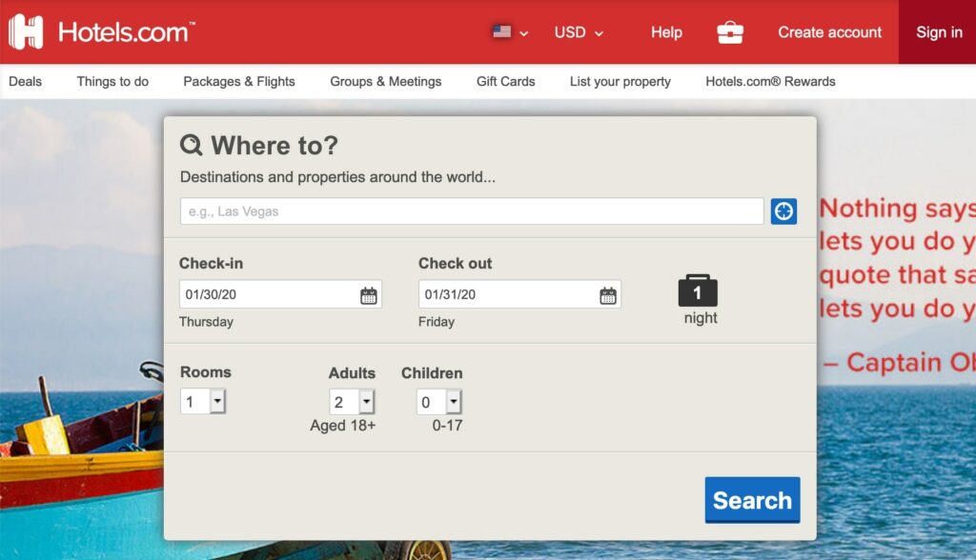The height and width of the screenshot is (560, 976).
Task: Expand the Adults dropdown
Action: [352, 401]
